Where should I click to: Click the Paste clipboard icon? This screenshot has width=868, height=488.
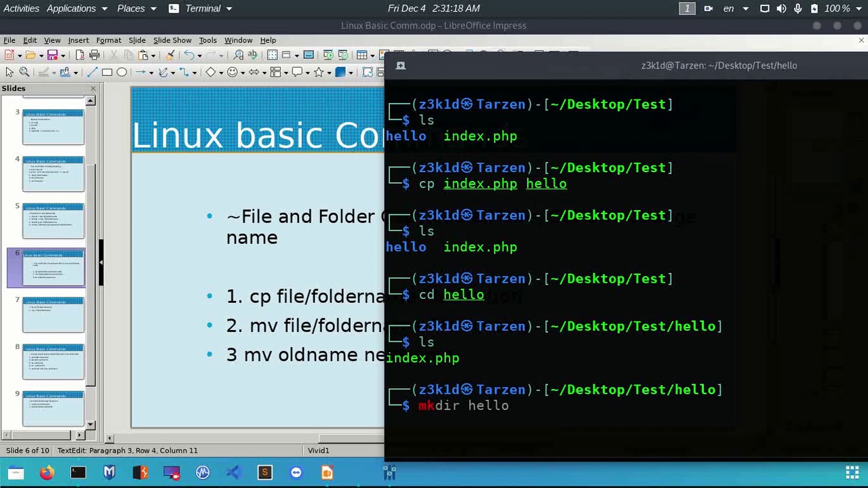[142, 55]
